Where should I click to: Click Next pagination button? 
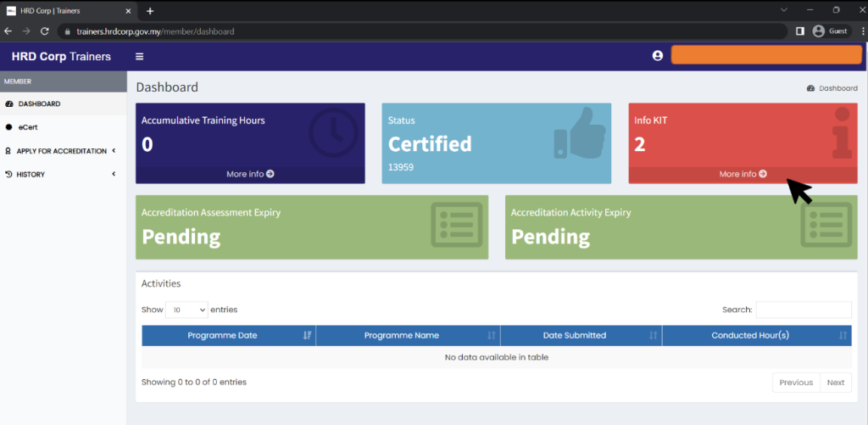click(835, 383)
